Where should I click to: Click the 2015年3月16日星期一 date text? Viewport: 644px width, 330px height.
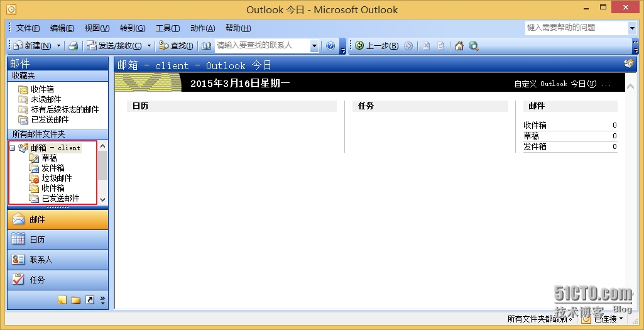tap(240, 84)
